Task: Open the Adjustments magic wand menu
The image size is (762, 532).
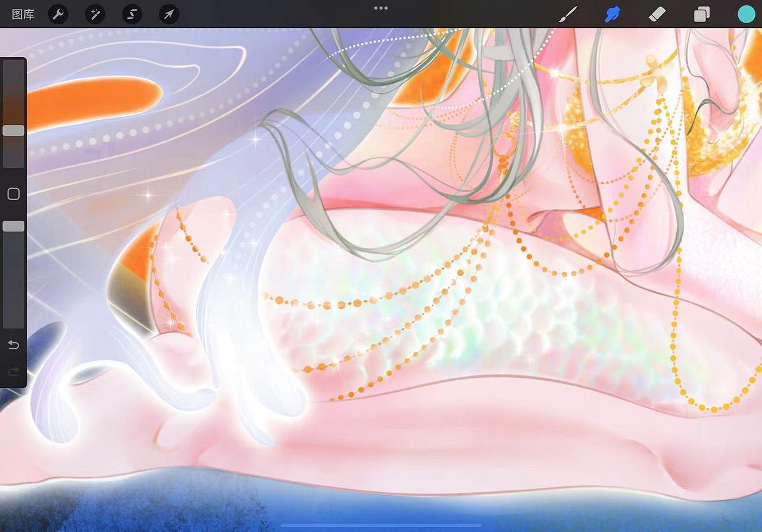Action: (x=95, y=14)
